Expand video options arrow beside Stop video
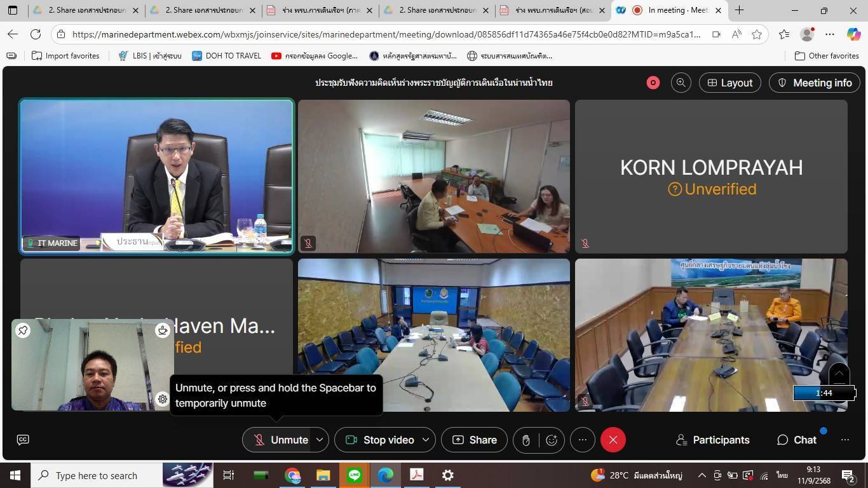The image size is (868, 488). (426, 440)
